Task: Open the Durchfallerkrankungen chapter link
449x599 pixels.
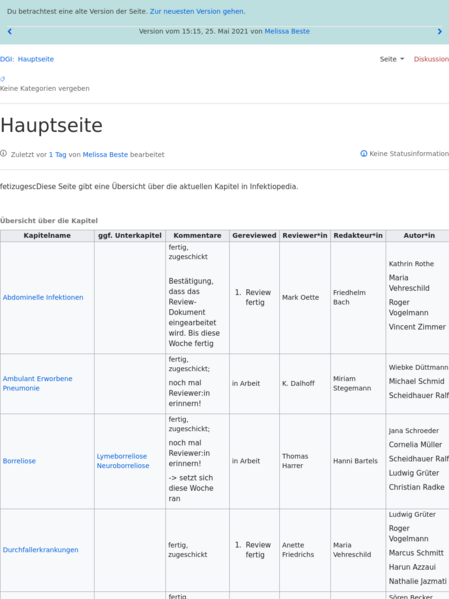Action: (x=41, y=550)
